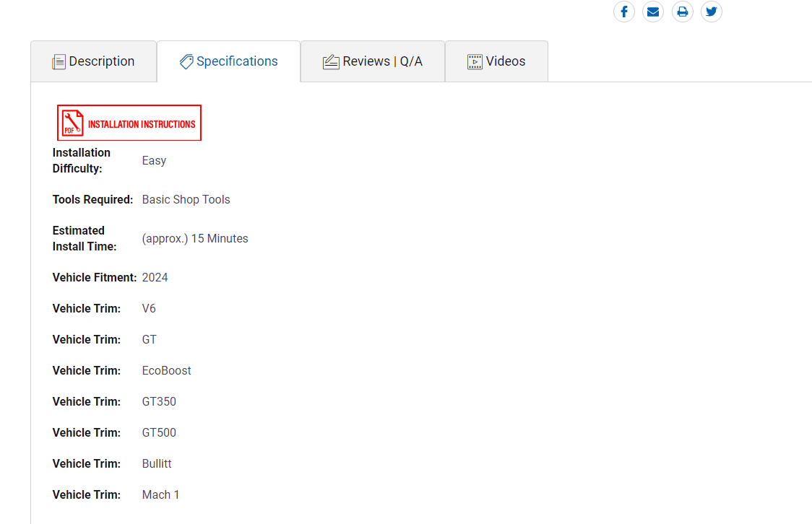Click the Mach 1 trim value
Viewport: 812px width, 524px height.
pos(160,494)
